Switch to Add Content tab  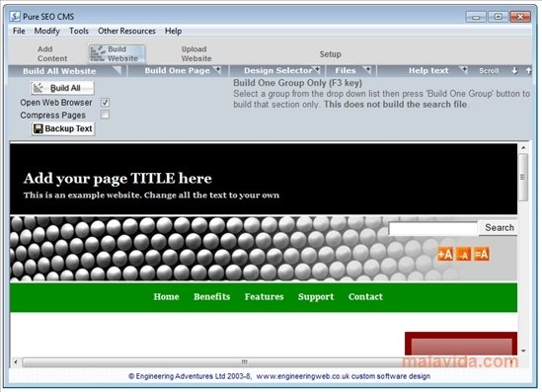(52, 54)
